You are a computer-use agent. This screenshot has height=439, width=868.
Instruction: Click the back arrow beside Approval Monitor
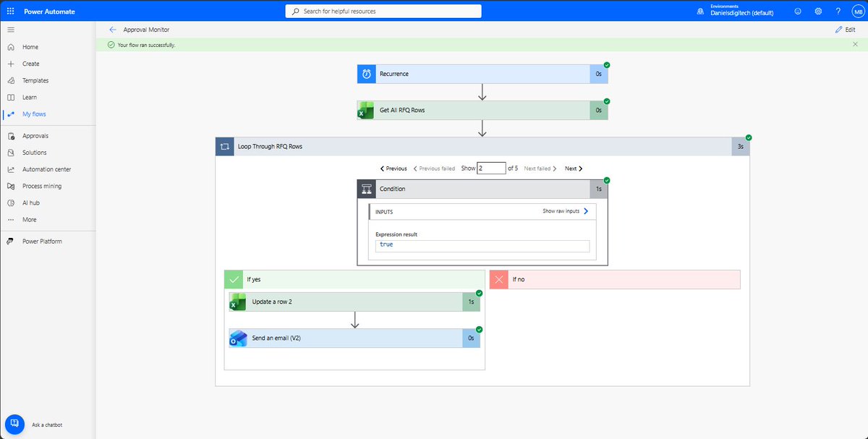(x=112, y=30)
